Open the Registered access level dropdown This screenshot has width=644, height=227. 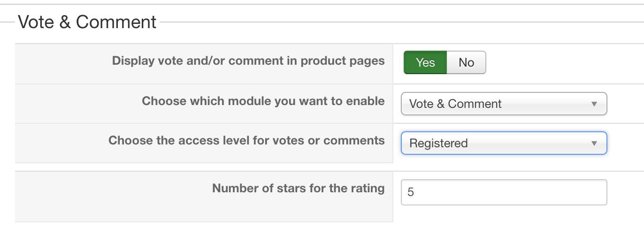[x=503, y=143]
